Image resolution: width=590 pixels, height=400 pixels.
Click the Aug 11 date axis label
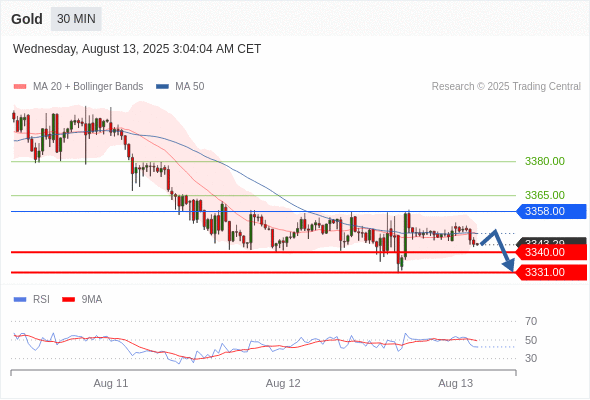coord(111,383)
